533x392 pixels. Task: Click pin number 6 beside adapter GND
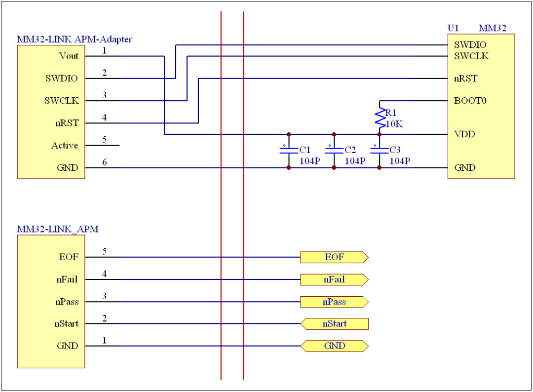pyautogui.click(x=104, y=162)
